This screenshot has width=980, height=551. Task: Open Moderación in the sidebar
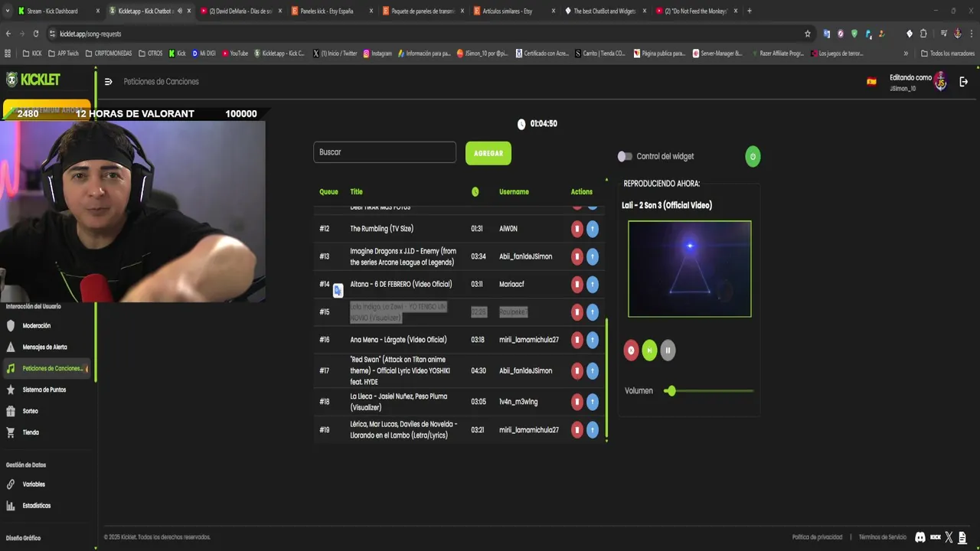(37, 326)
